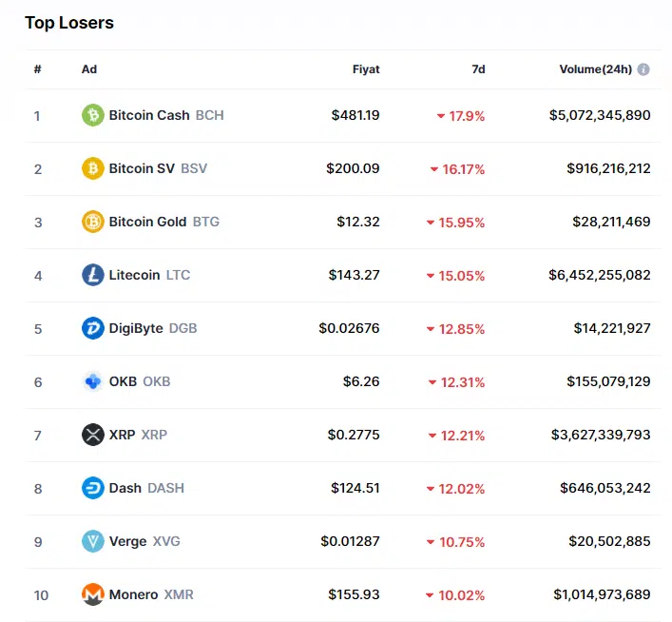Screen dimensions: 672x622
Task: Click the OKB coin logo
Action: pos(92,381)
